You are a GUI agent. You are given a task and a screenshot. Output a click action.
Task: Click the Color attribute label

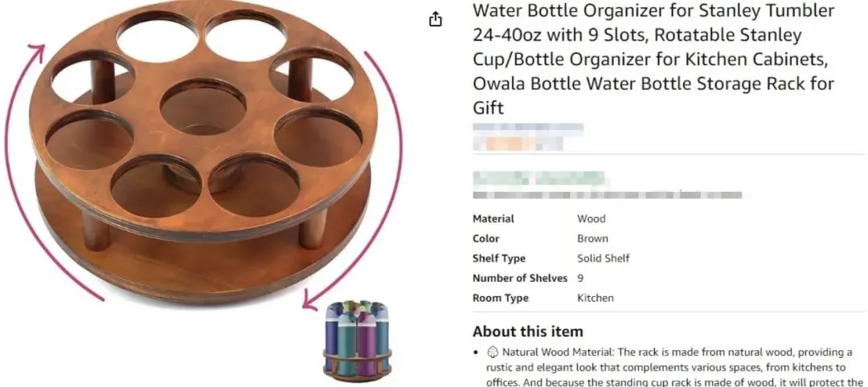pyautogui.click(x=486, y=238)
